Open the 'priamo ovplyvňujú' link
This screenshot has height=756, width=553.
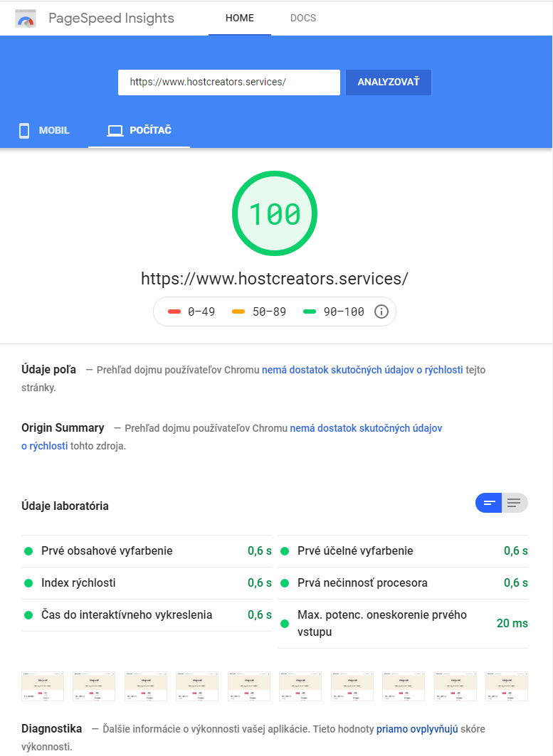pos(417,729)
